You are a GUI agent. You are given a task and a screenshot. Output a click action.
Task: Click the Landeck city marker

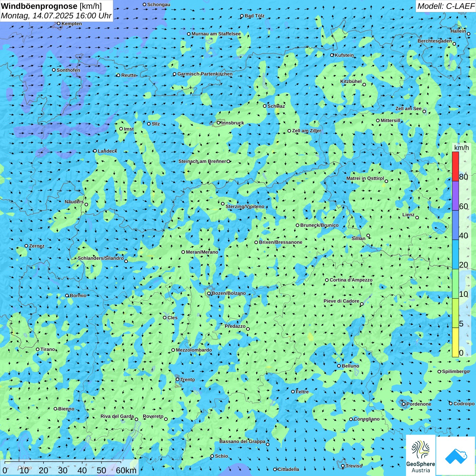(95, 151)
